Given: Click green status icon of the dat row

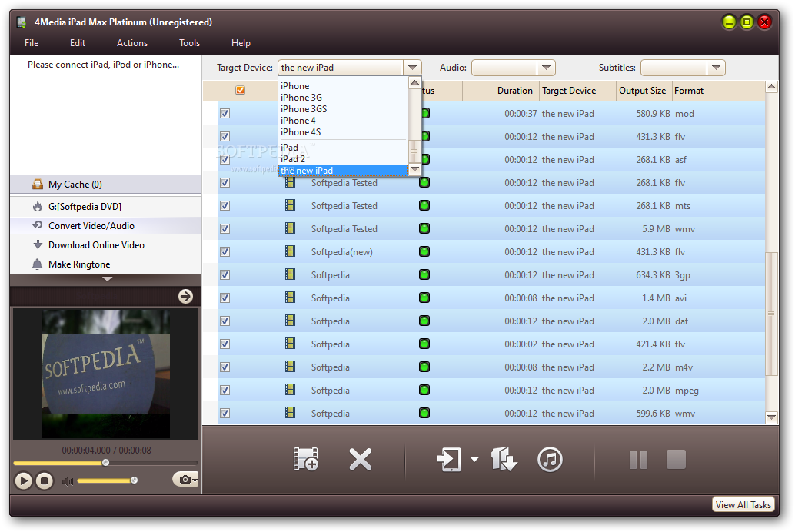Looking at the screenshot, I should (x=424, y=321).
